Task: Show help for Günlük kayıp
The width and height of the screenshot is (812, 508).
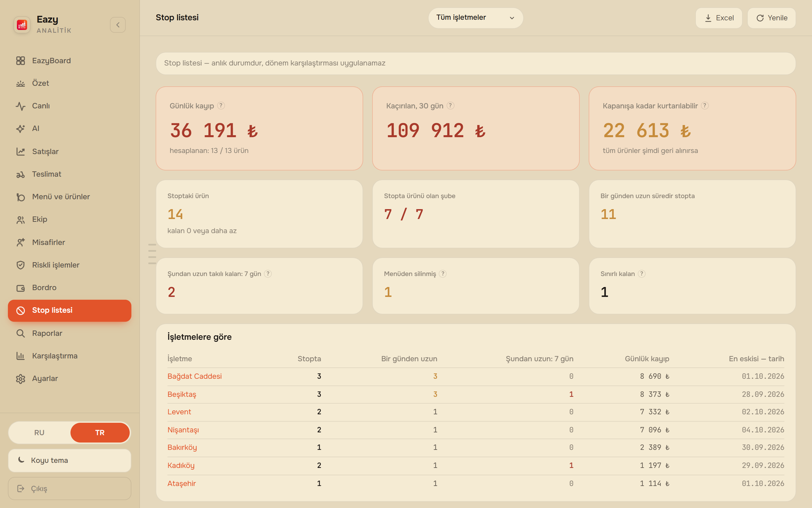Action: pyautogui.click(x=221, y=106)
